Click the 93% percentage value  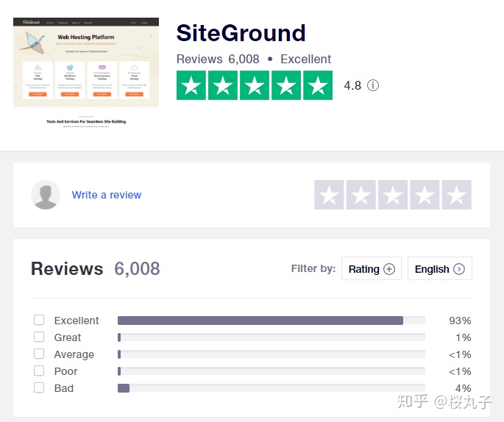click(x=460, y=321)
